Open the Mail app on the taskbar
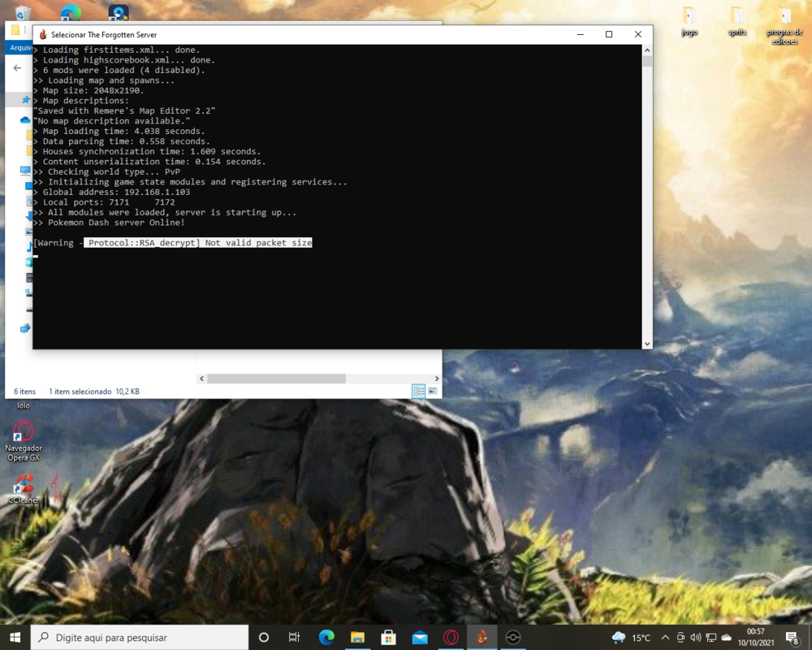This screenshot has height=650, width=812. click(x=420, y=638)
